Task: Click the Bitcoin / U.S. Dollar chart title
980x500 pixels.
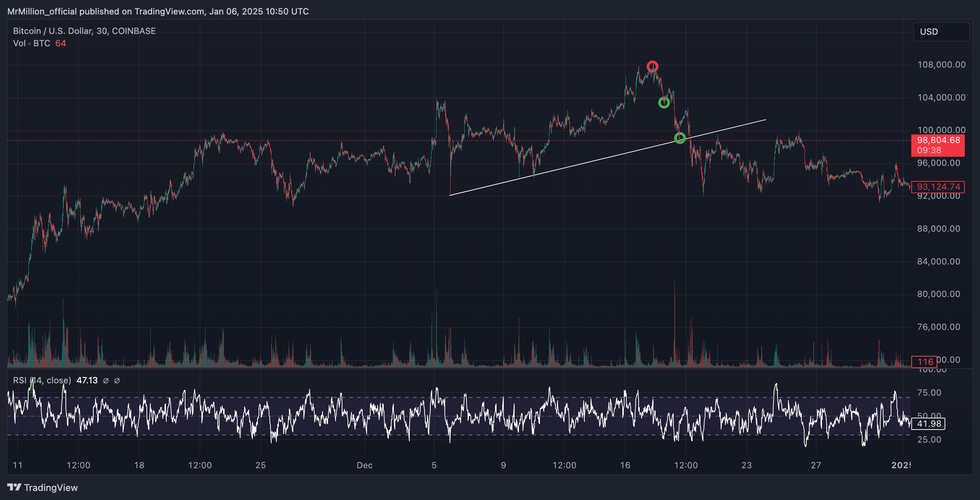Action: click(x=84, y=31)
